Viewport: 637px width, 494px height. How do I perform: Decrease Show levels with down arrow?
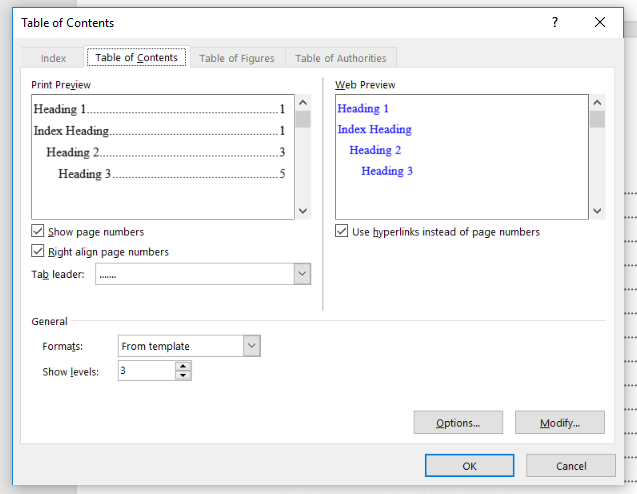[x=183, y=376]
